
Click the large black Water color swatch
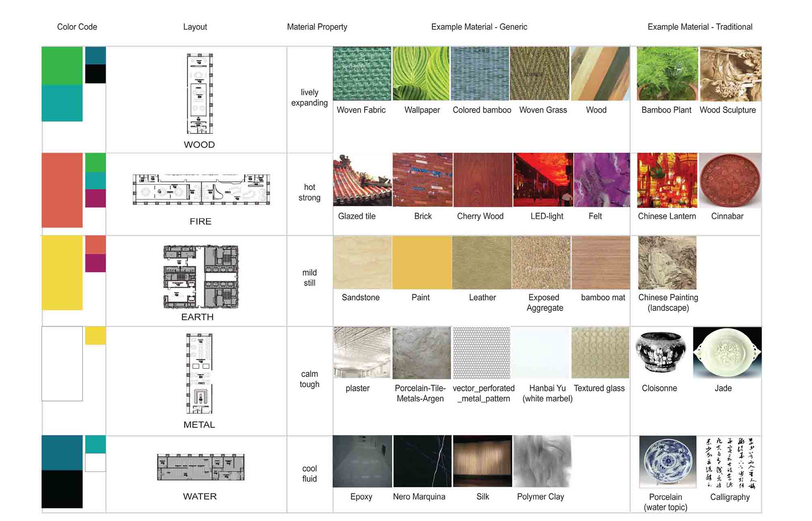62,489
